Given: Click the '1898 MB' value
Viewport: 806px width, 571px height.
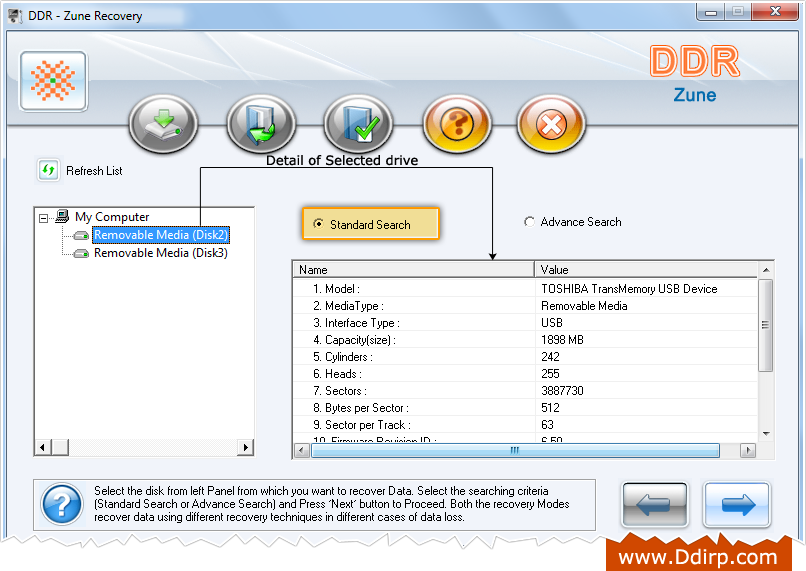Looking at the screenshot, I should coord(562,340).
